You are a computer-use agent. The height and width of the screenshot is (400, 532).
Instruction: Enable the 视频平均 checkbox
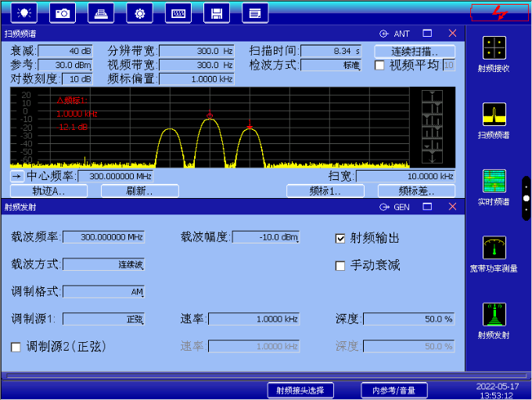[x=379, y=65]
